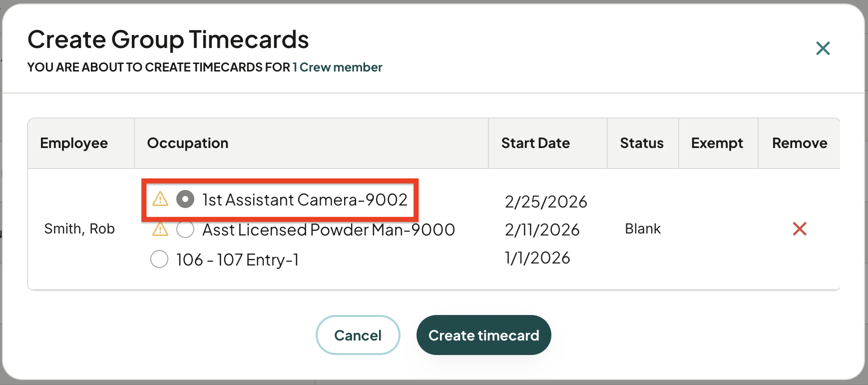Screen dimensions: 868x385
Task: Close the Create Group Timecards dialog
Action: [823, 48]
